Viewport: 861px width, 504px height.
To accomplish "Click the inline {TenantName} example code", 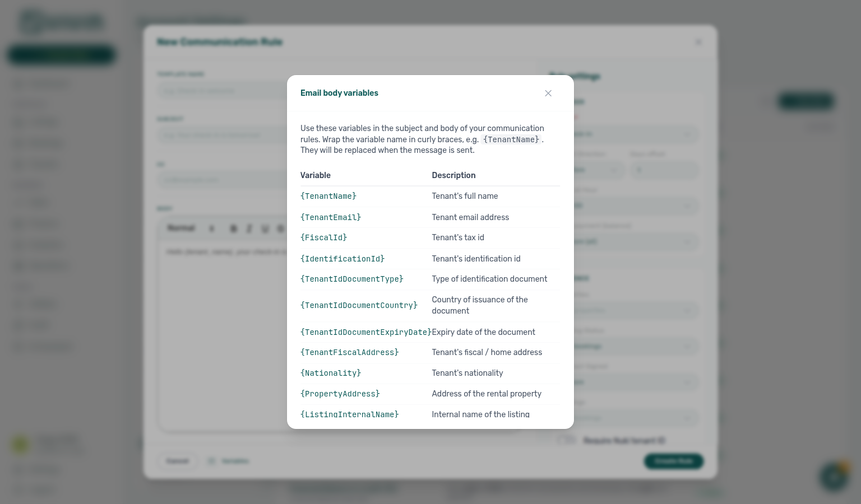I will click(511, 139).
